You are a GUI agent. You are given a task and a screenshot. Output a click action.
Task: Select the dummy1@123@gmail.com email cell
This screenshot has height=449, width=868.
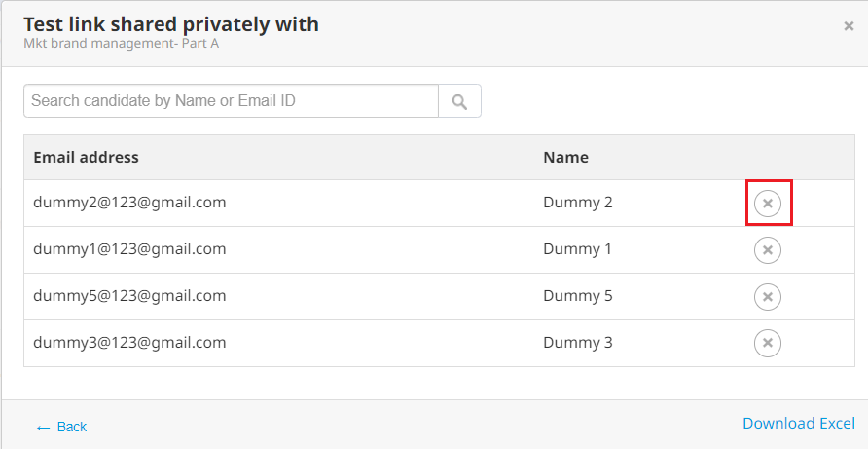pyautogui.click(x=129, y=249)
